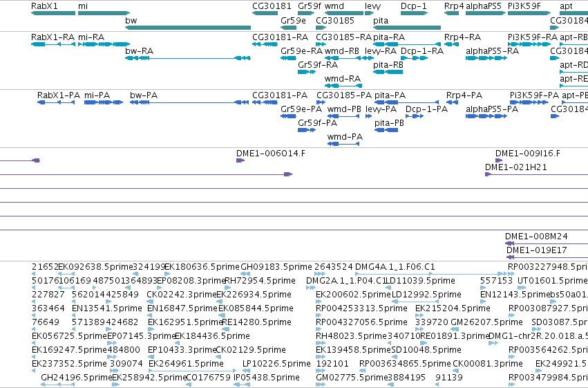
Task: Click the RabX1 gene label
Action: pos(44,6)
